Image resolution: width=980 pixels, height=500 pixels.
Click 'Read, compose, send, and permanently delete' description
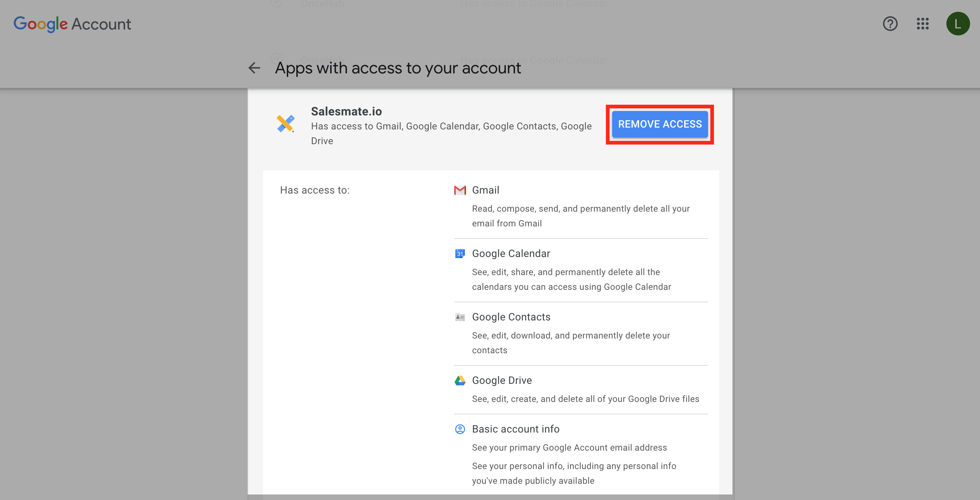580,216
